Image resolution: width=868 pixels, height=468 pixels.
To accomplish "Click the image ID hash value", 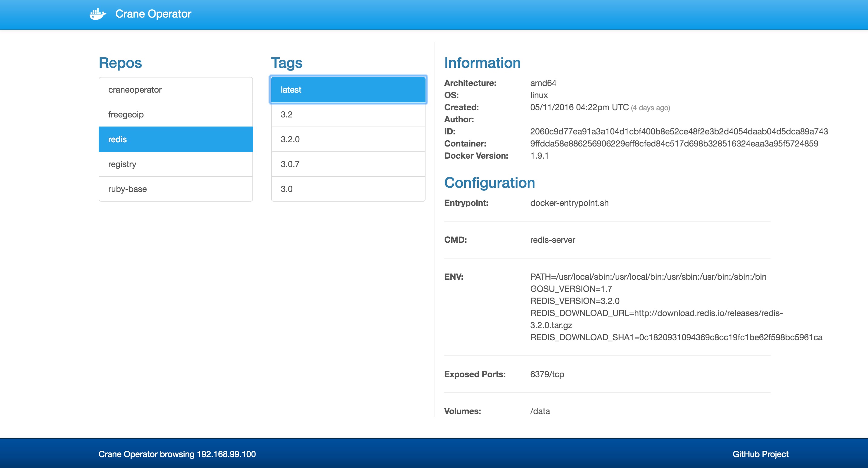I will click(679, 131).
